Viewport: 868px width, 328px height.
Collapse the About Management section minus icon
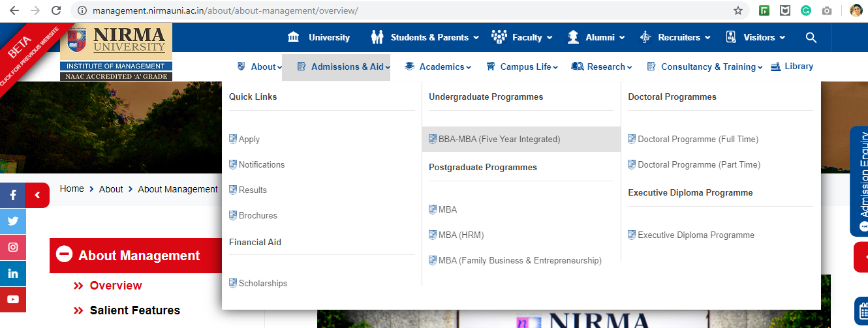(64, 255)
